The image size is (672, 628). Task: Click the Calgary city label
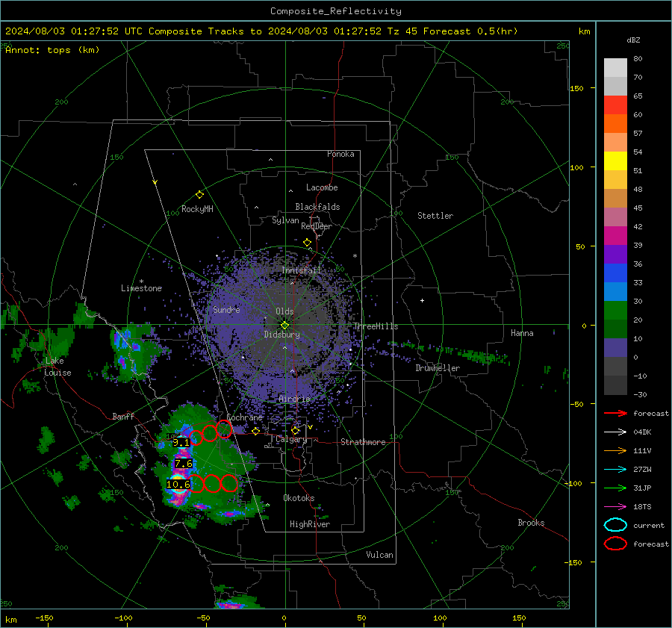[x=291, y=439]
